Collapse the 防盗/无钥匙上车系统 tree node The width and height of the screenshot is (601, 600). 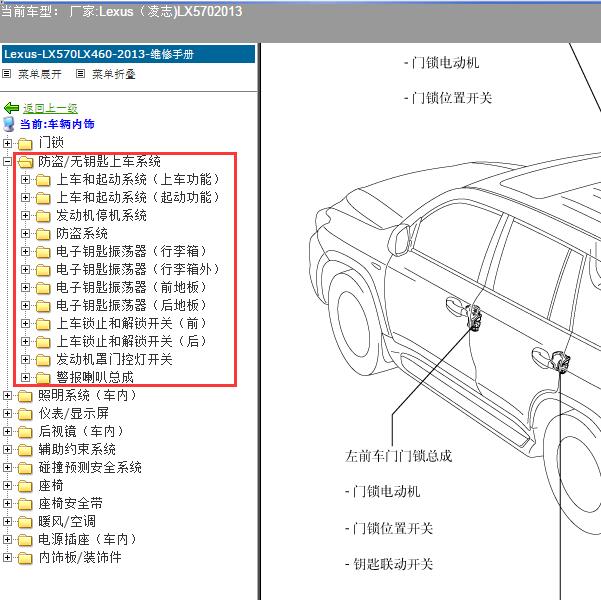click(x=7, y=161)
